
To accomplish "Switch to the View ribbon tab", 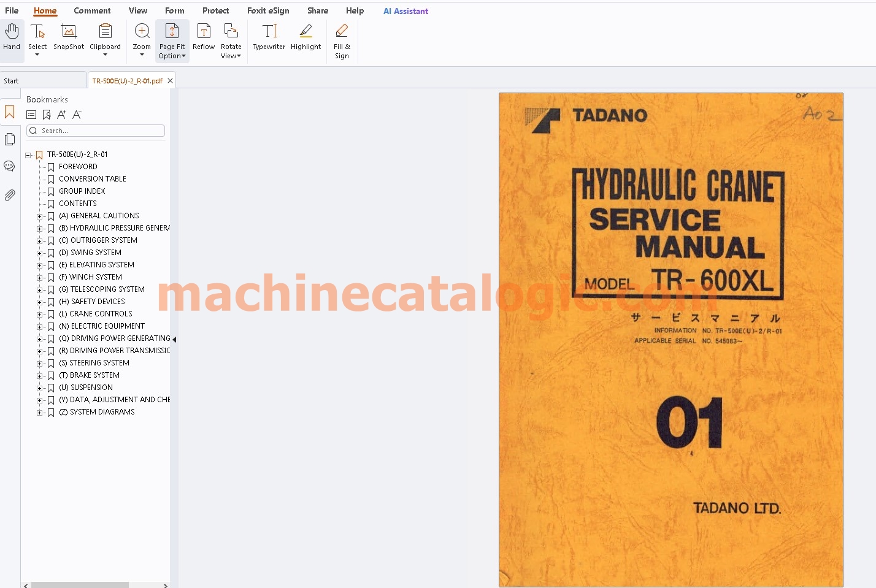I will [138, 10].
